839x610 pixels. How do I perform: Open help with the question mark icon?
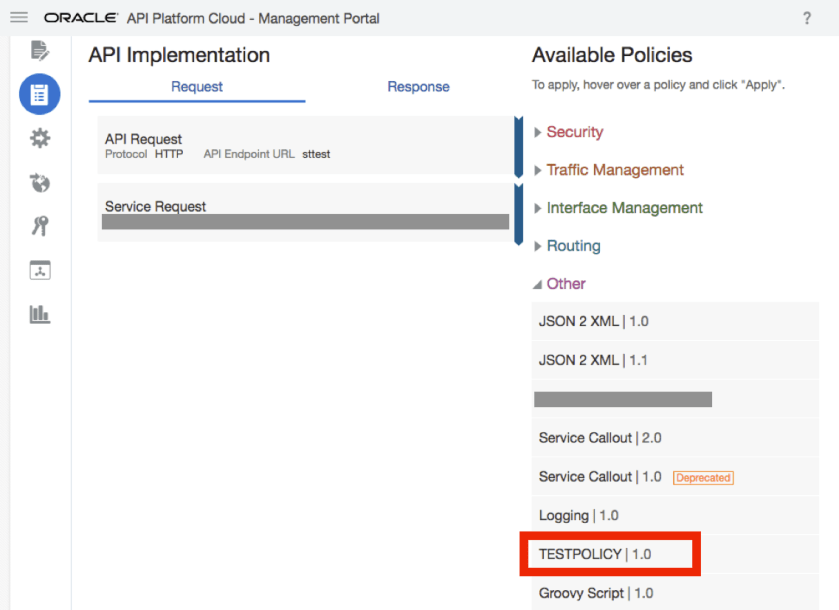pos(806,16)
